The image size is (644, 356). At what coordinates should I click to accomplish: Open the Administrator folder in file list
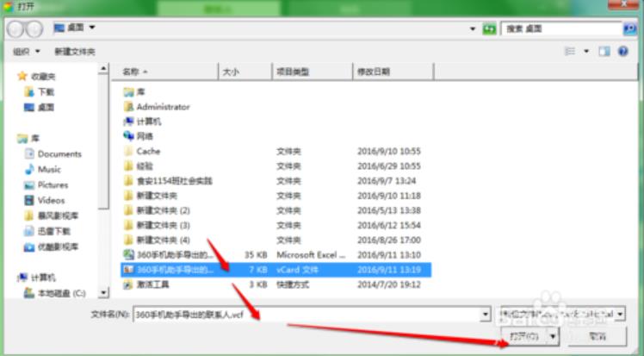pos(163,106)
